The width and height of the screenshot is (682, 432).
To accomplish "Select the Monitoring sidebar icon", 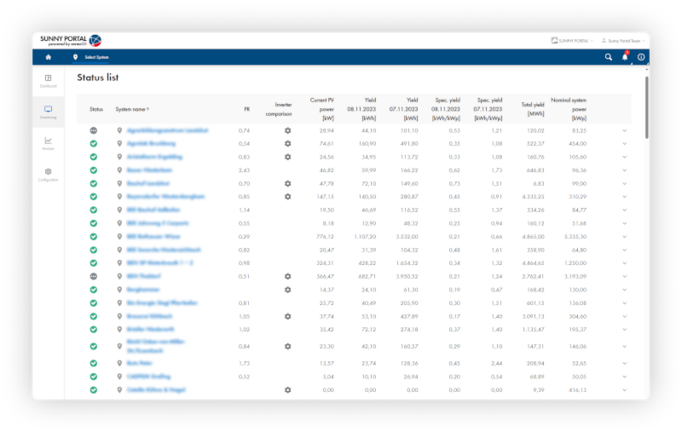I will (x=49, y=111).
